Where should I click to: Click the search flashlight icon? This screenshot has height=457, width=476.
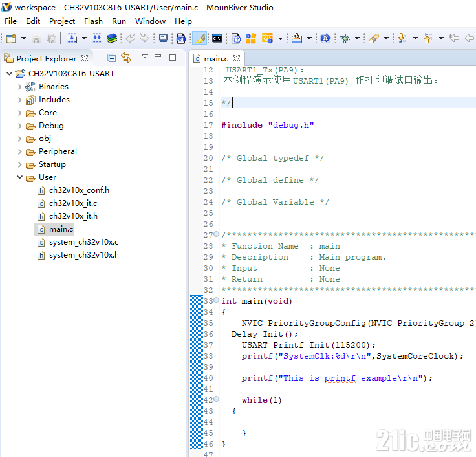tap(374, 38)
